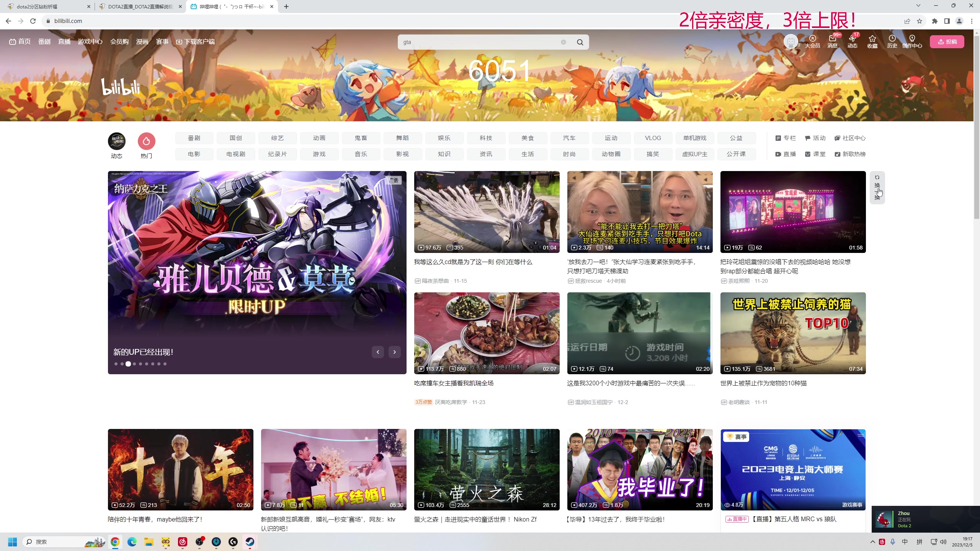
Task: Open 历史 history clock icon
Action: click(x=892, y=42)
